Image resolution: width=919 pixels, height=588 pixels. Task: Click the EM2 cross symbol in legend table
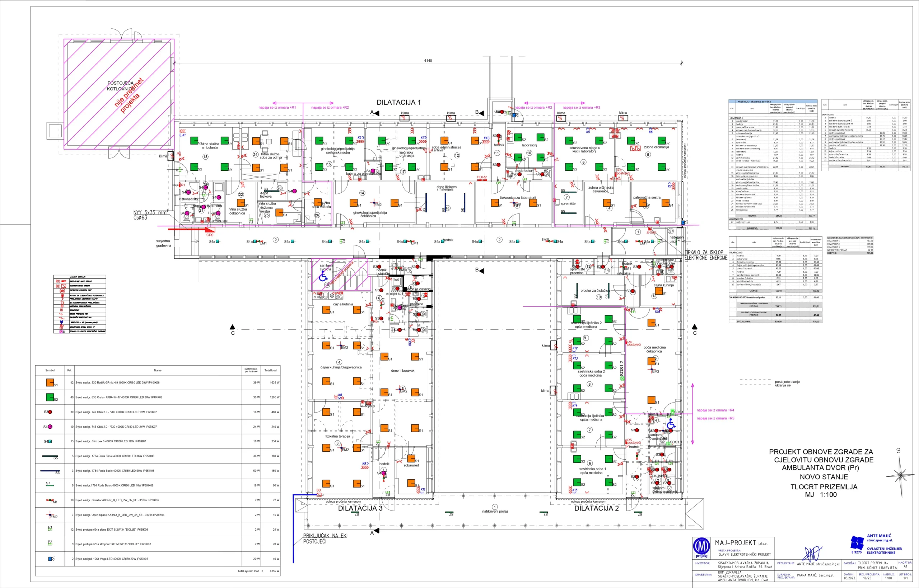50,515
